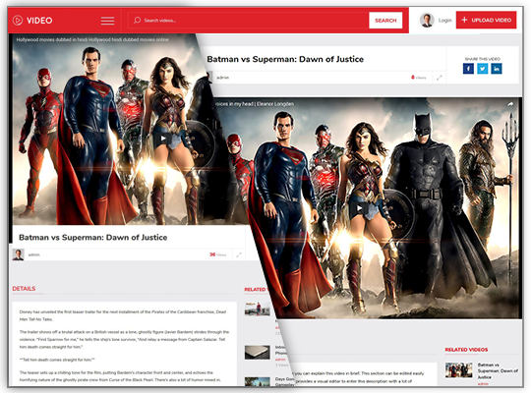Select the RELATED VIDEOS heading on the right
Image resolution: width=532 pixels, height=393 pixels.
(466, 350)
